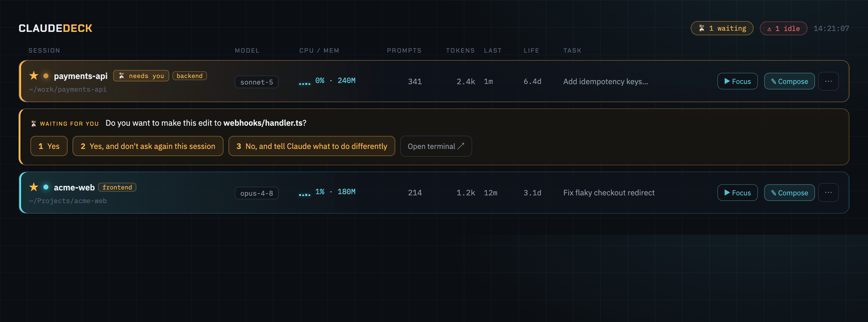Click the payments-api CPU sparkline dots
The height and width of the screenshot is (322, 868).
coord(305,84)
